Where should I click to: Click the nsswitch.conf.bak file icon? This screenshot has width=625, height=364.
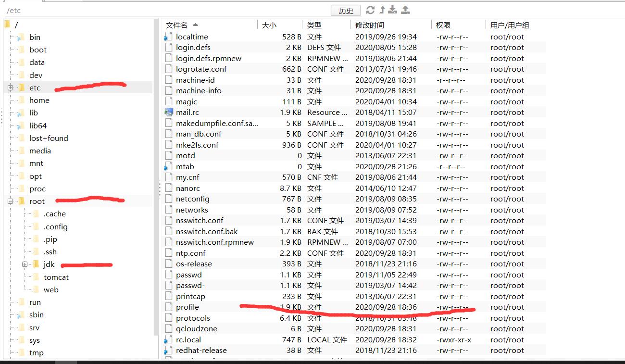[168, 231]
